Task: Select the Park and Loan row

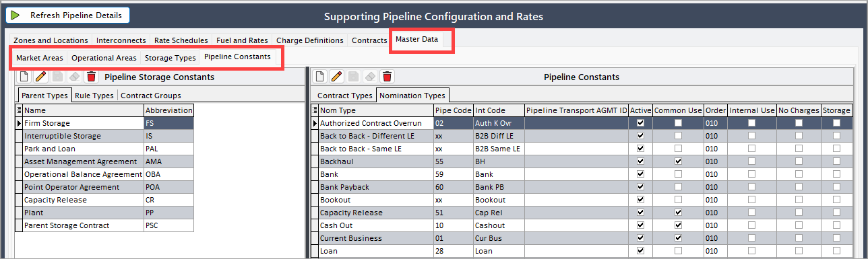Action: click(104, 149)
